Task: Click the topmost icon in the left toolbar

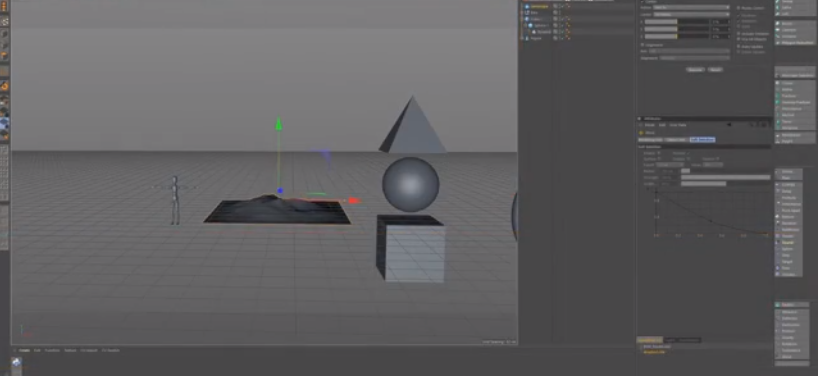Action: [x=5, y=7]
